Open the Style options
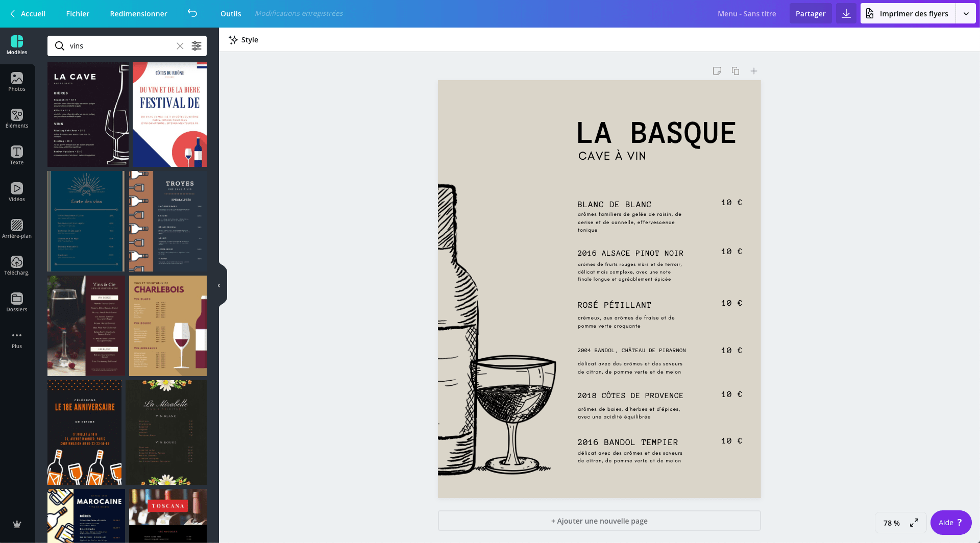 coord(243,40)
